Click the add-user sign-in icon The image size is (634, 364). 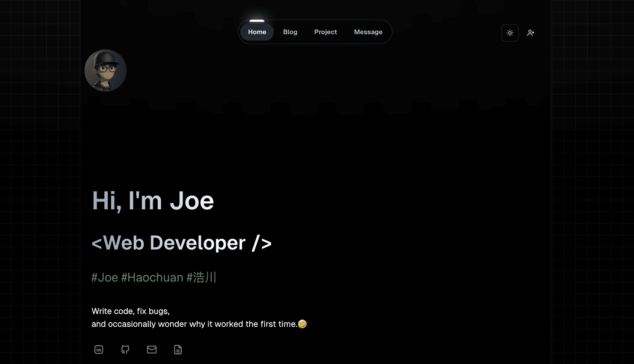(x=531, y=33)
